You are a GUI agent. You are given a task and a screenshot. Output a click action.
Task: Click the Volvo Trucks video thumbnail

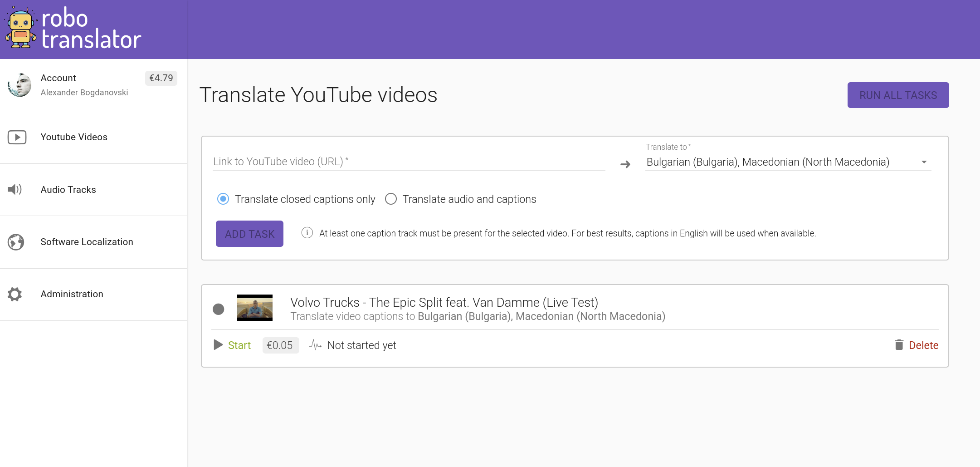(255, 308)
